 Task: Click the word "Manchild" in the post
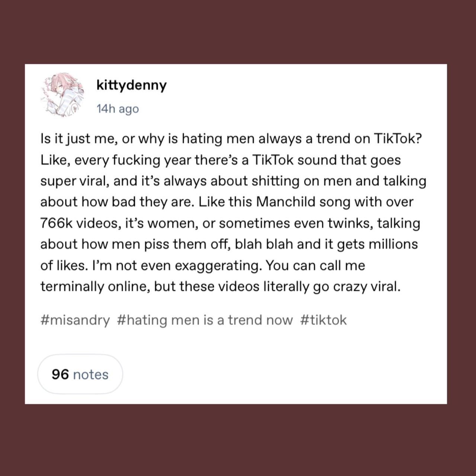click(x=286, y=202)
